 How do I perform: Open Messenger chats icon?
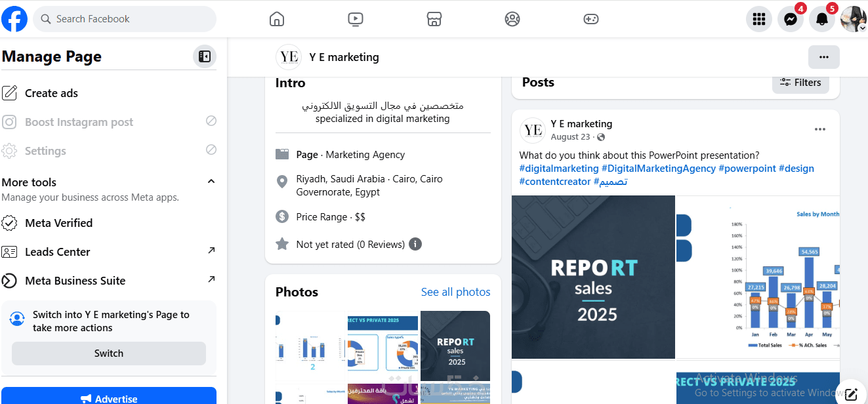tap(791, 19)
